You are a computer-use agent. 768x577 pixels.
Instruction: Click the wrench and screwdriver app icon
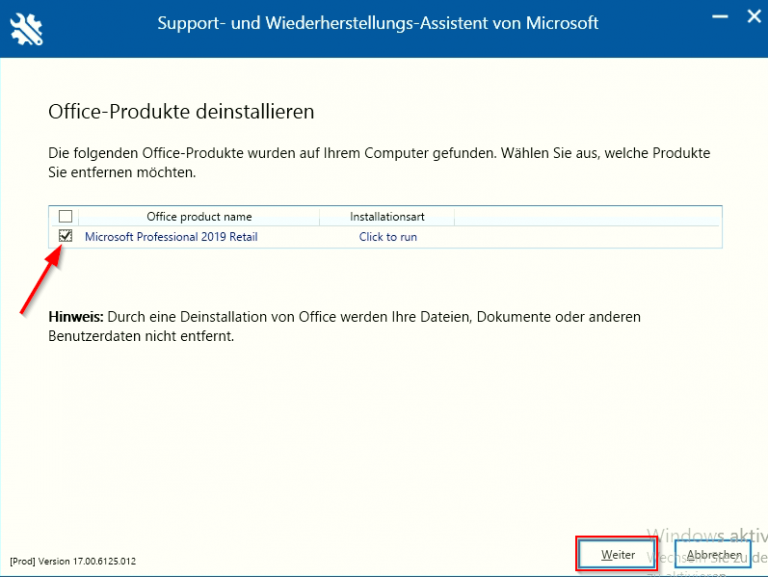[x=26, y=27]
